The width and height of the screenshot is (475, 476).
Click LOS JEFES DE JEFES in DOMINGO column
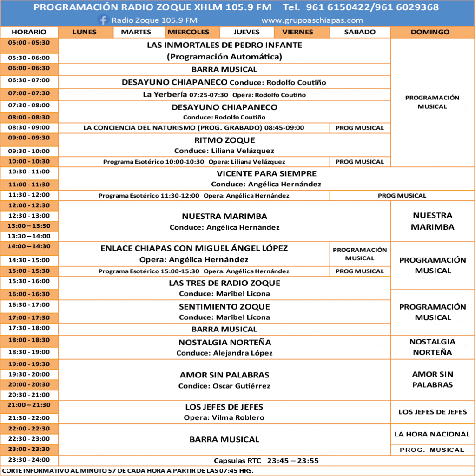click(433, 412)
